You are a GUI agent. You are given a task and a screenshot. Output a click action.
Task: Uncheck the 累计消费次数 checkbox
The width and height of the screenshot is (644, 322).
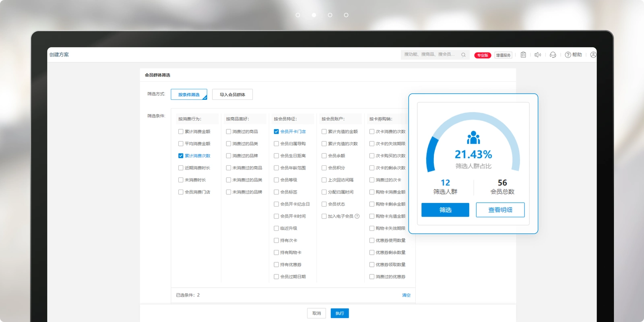[x=181, y=156]
